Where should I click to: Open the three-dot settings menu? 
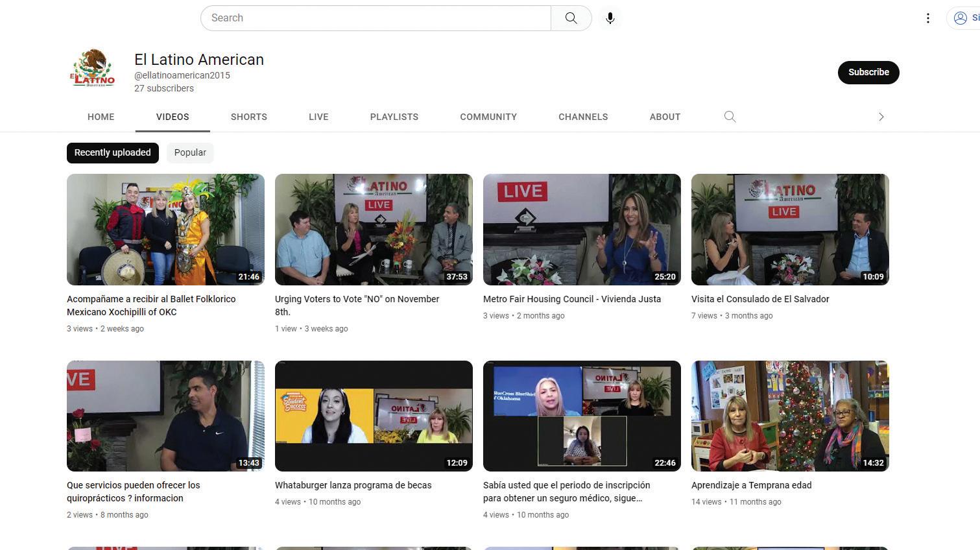click(x=928, y=18)
